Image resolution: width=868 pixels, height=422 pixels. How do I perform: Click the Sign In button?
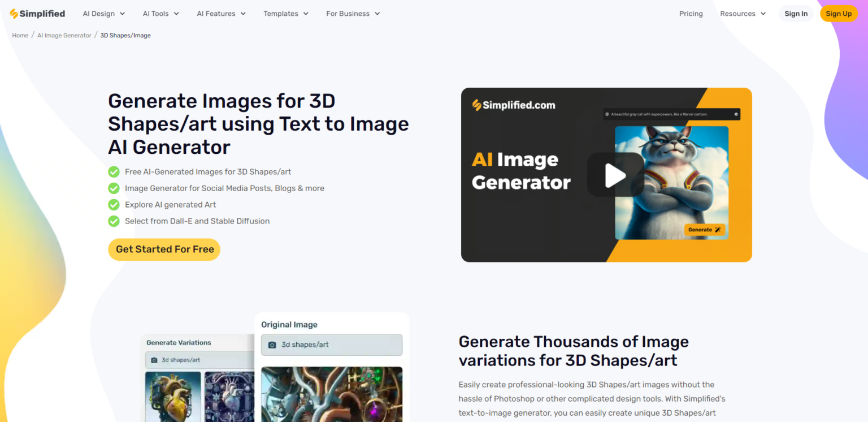pyautogui.click(x=796, y=14)
